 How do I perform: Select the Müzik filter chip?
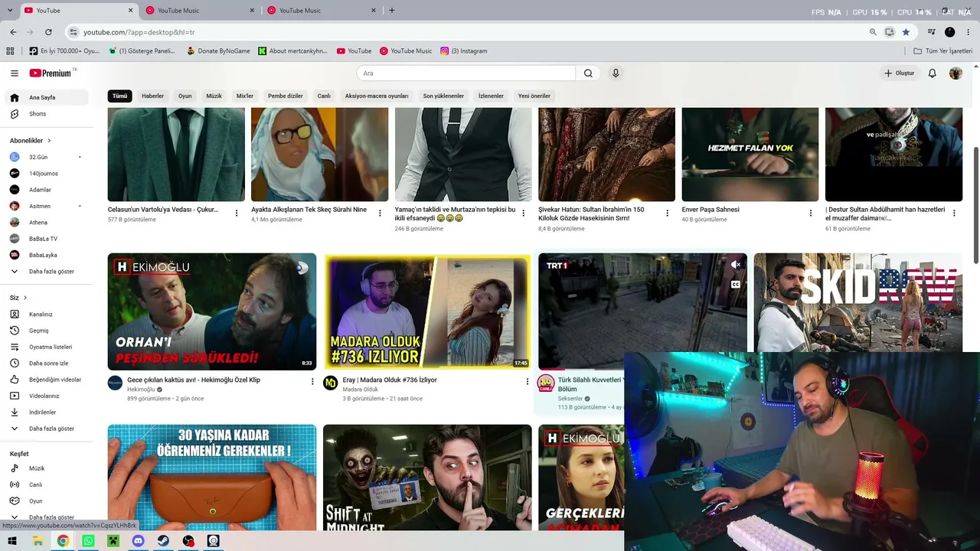214,96
